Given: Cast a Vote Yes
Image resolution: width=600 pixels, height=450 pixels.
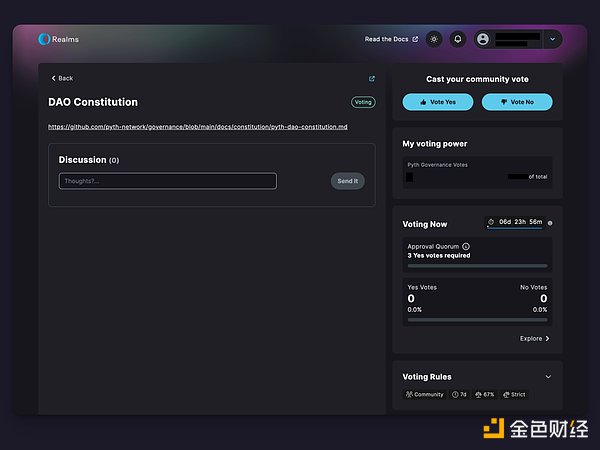Looking at the screenshot, I should point(437,102).
